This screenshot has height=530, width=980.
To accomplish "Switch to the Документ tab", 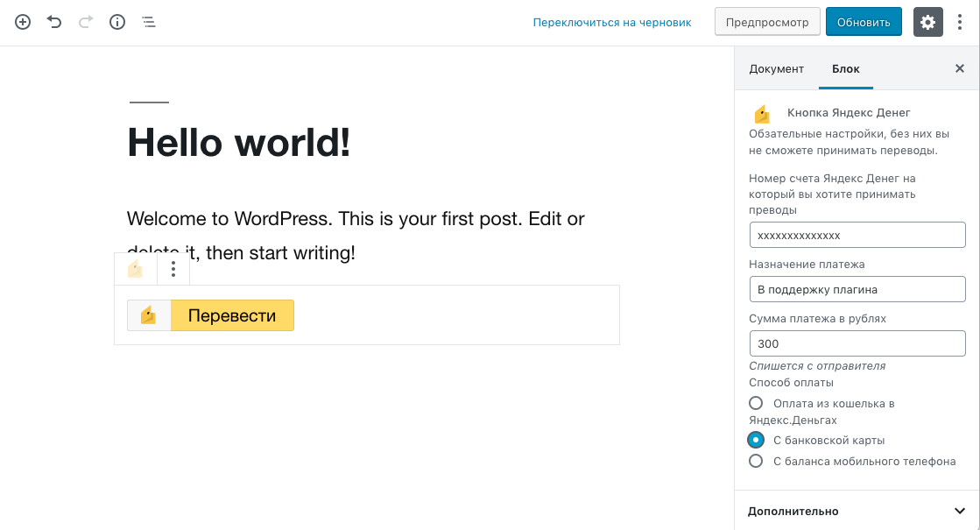I will coord(776,68).
